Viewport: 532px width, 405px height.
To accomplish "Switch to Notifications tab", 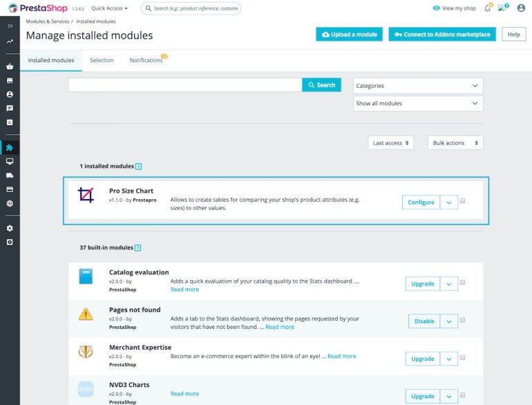I will pos(146,60).
